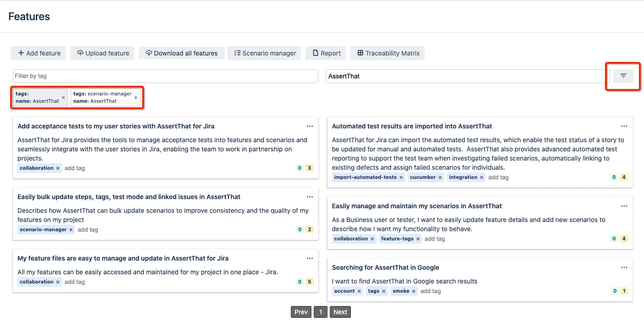Click yellow count 3 on 'Add acceptance tests' card
Viewport: 644px width, 328px height.
pyautogui.click(x=310, y=168)
